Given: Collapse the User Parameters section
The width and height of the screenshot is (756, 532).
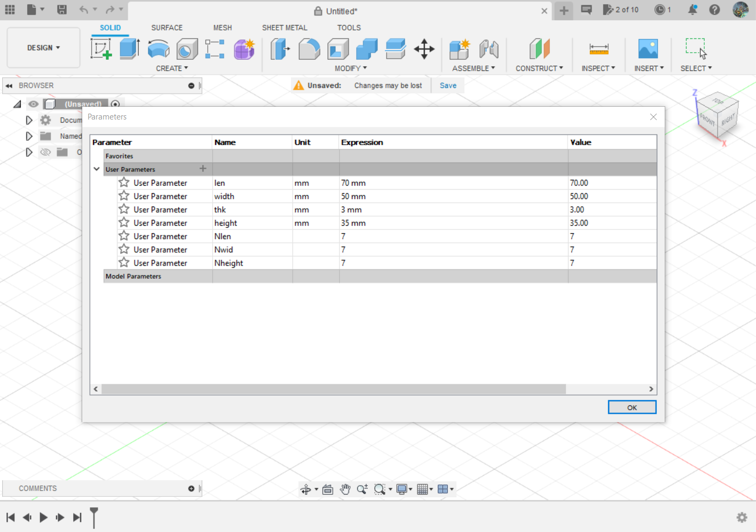Looking at the screenshot, I should point(97,169).
